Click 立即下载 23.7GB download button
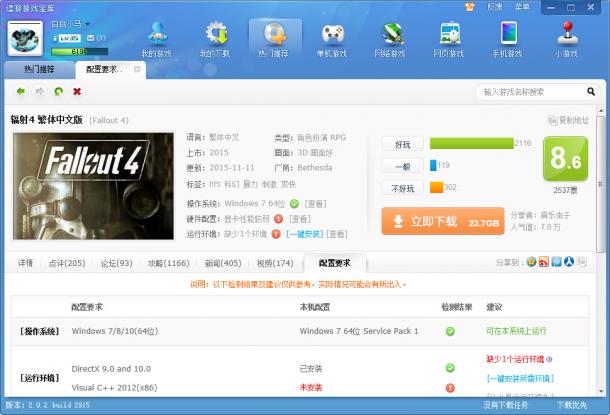Screen dimensions: 610x415 point(443,221)
